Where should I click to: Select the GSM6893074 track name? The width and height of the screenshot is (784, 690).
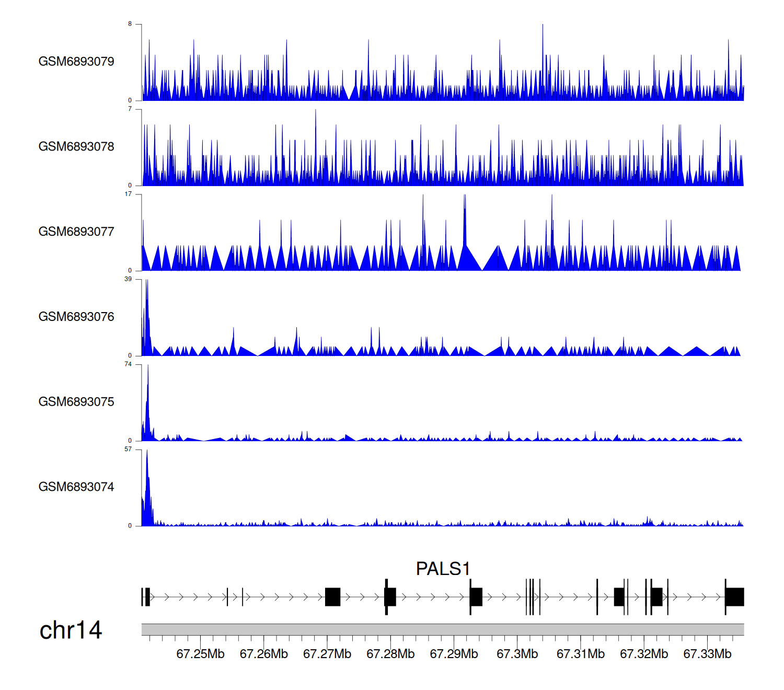point(76,487)
